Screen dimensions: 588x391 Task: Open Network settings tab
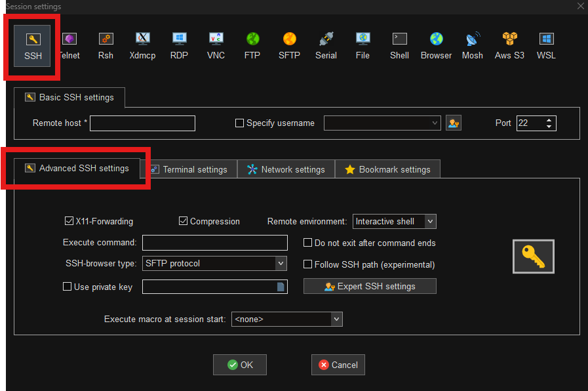coord(286,170)
